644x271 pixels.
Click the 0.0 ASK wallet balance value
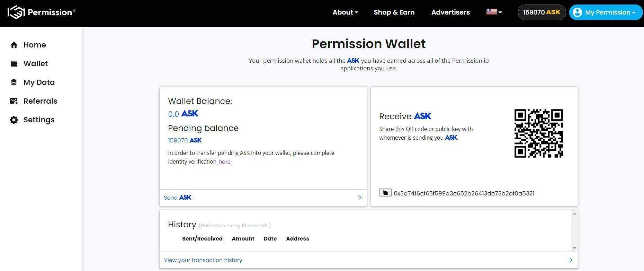tap(183, 114)
